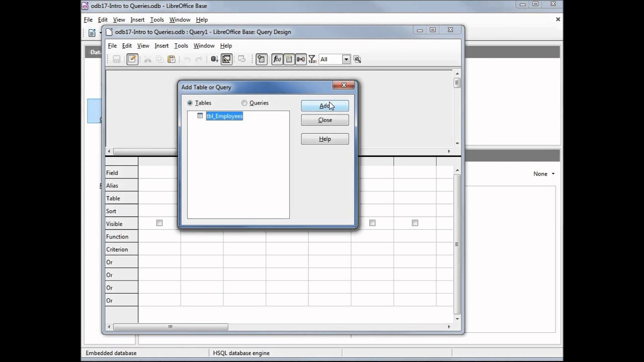644x362 pixels.
Task: Click the Alias row header
Action: click(121, 186)
